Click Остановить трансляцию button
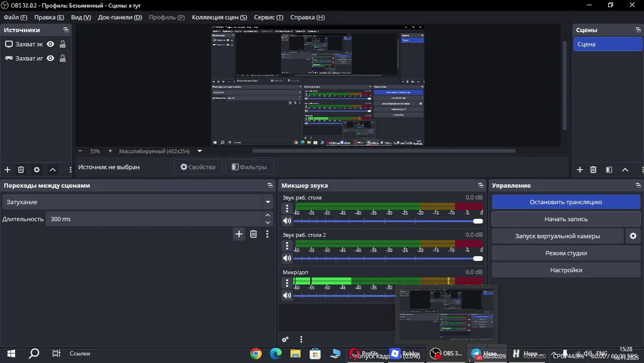The height and width of the screenshot is (363, 644). tap(565, 202)
